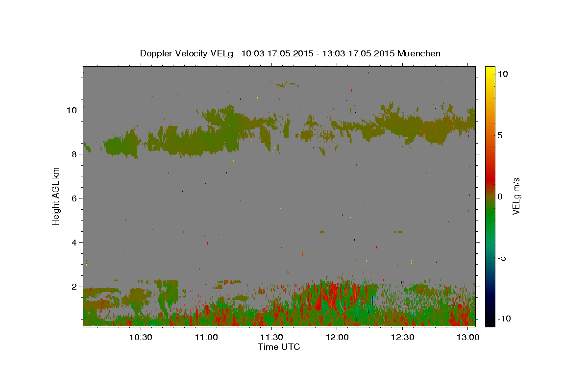Screen dimensions: 588x392
Task: Click the colorbar tick label -5
Action: coord(503,258)
